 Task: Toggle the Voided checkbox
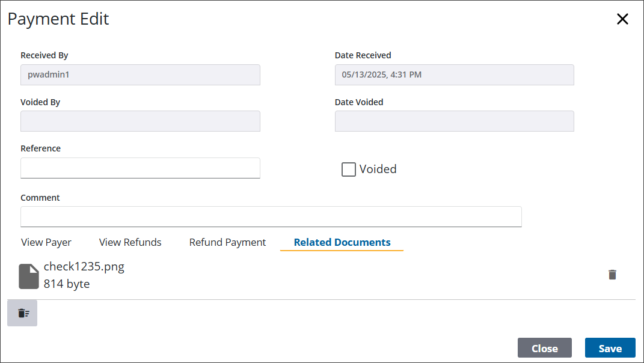pyautogui.click(x=348, y=169)
